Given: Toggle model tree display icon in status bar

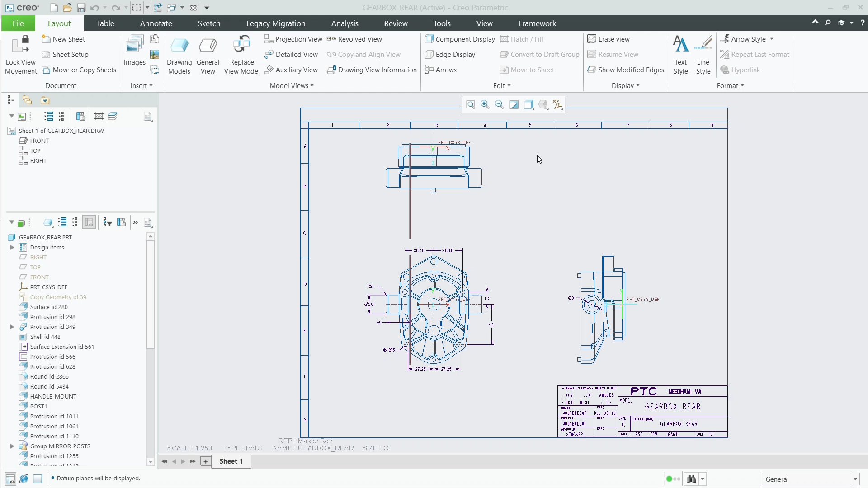Looking at the screenshot, I should point(10,479).
